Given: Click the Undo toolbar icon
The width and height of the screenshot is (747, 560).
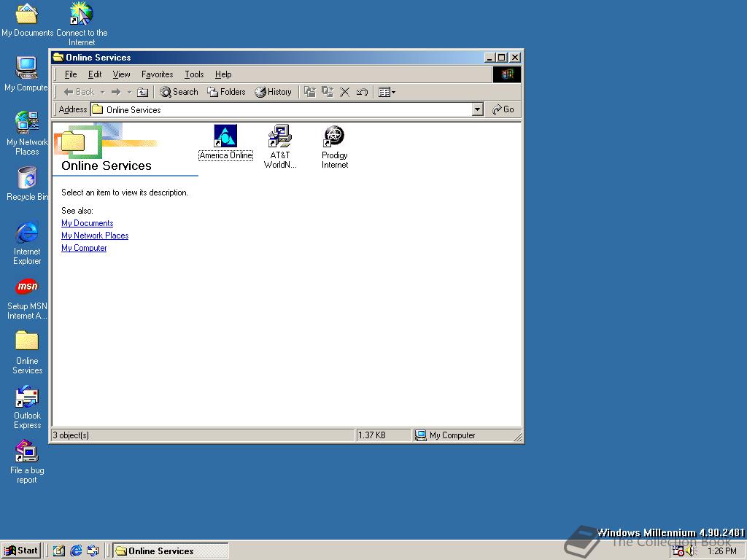Looking at the screenshot, I should click(362, 92).
